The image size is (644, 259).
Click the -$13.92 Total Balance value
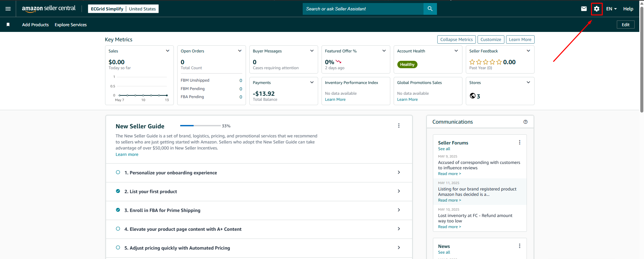pyautogui.click(x=264, y=94)
